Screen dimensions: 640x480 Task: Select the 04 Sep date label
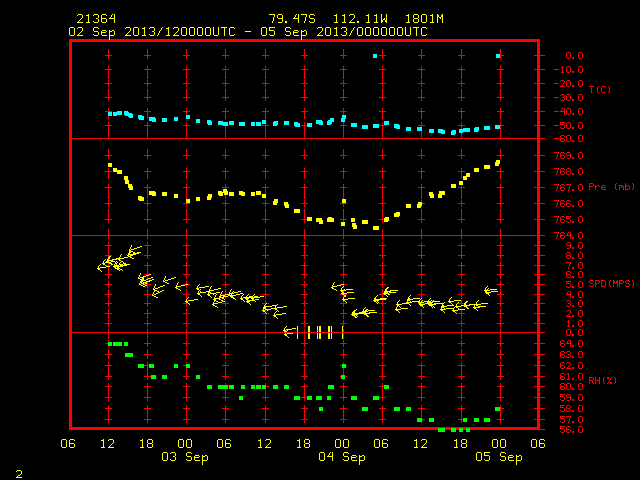[342, 457]
